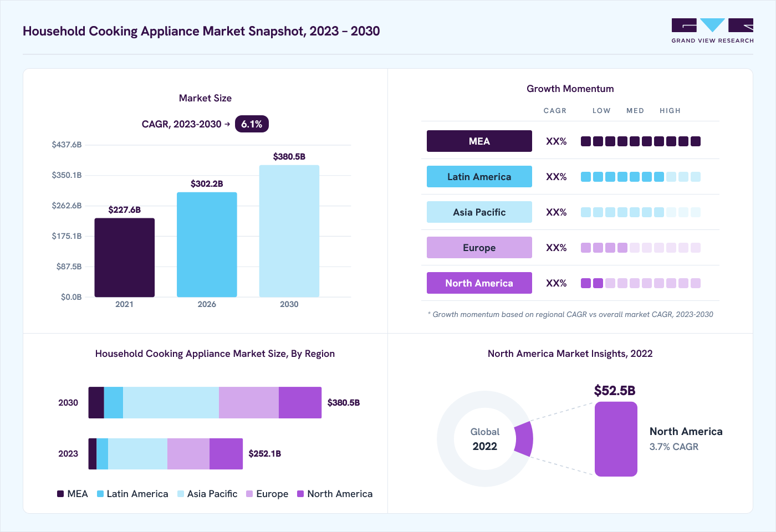Click the North America Market Insights heading
This screenshot has height=532, width=776.
point(570,354)
